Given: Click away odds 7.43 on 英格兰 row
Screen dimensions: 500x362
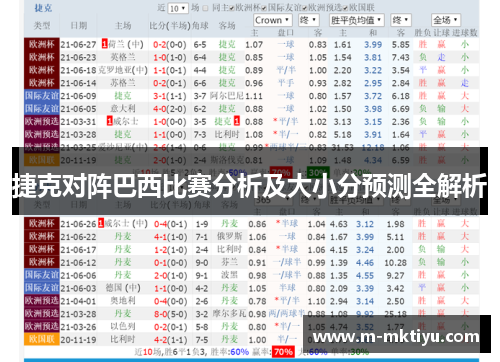Looking at the screenshot, I should (x=401, y=57).
